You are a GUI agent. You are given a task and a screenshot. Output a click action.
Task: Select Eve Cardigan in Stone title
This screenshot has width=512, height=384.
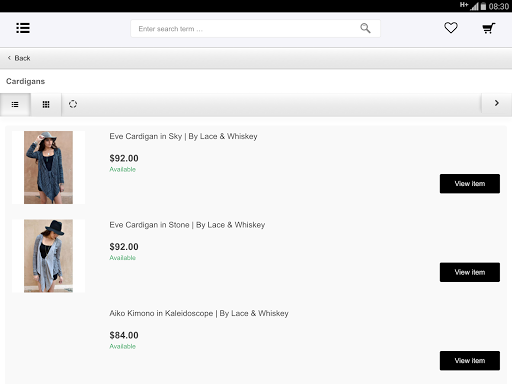pos(187,225)
